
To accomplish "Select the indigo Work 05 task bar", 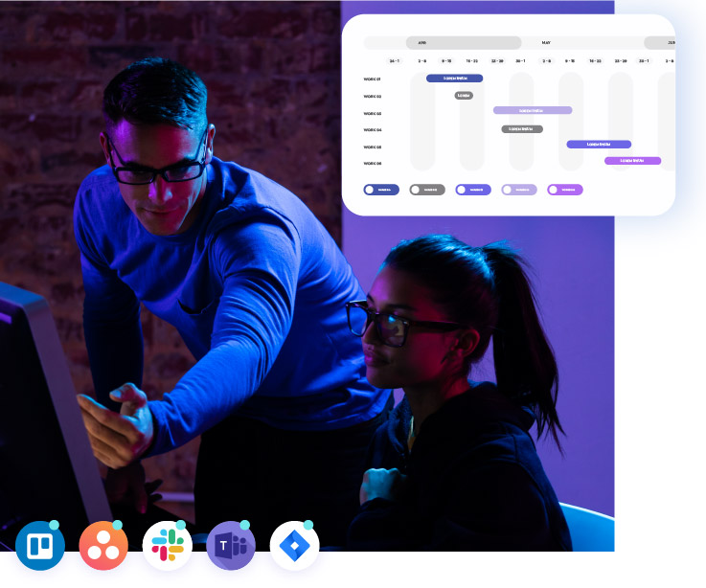I will pos(599,144).
